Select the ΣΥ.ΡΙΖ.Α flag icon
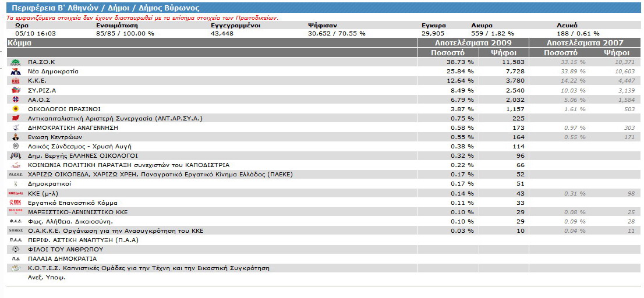The height and width of the screenshot is (298, 644). click(x=16, y=90)
